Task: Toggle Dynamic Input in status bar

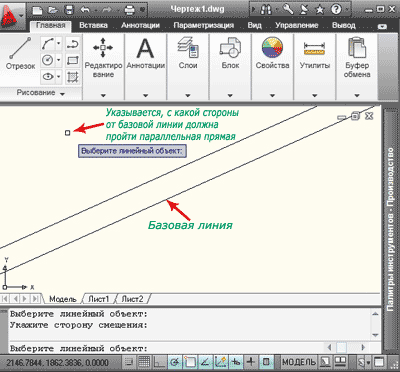Action: point(236,362)
